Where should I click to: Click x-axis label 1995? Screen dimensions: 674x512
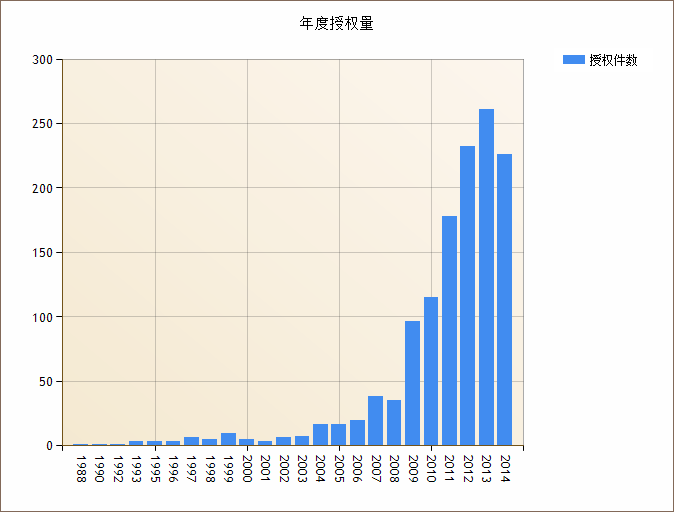(x=155, y=469)
